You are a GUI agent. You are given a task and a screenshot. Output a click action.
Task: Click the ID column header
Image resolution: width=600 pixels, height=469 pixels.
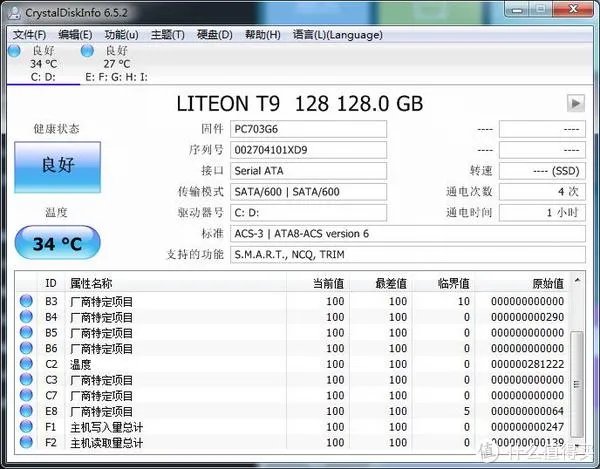pyautogui.click(x=51, y=283)
